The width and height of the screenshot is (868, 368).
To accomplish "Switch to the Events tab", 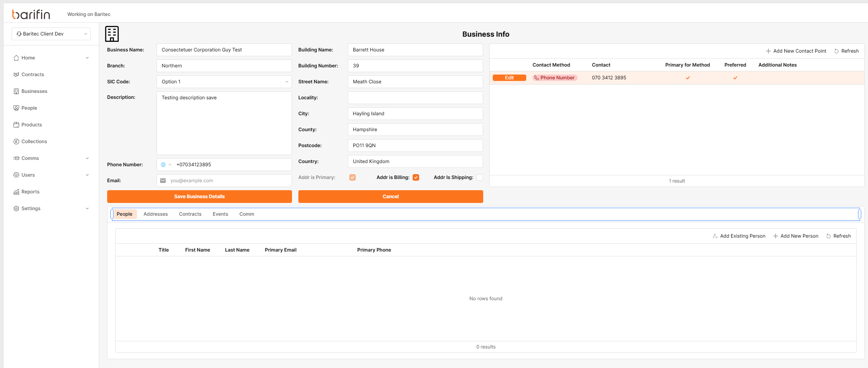I will click(220, 214).
